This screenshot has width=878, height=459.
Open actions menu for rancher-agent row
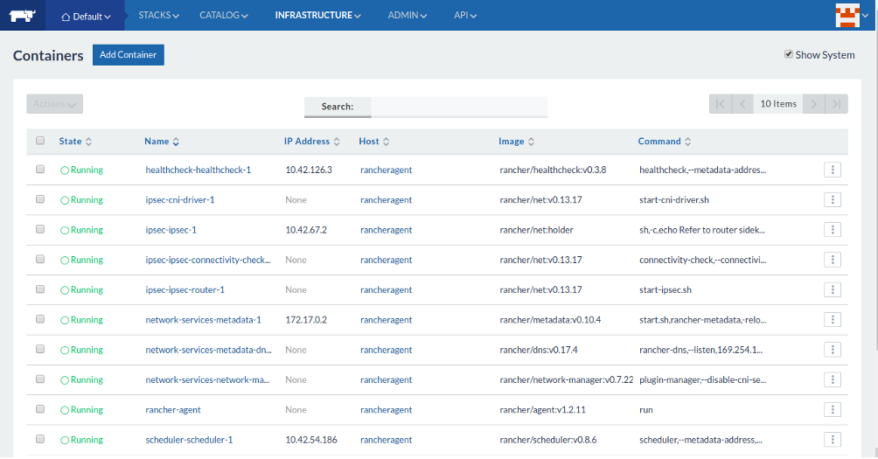pyautogui.click(x=832, y=410)
